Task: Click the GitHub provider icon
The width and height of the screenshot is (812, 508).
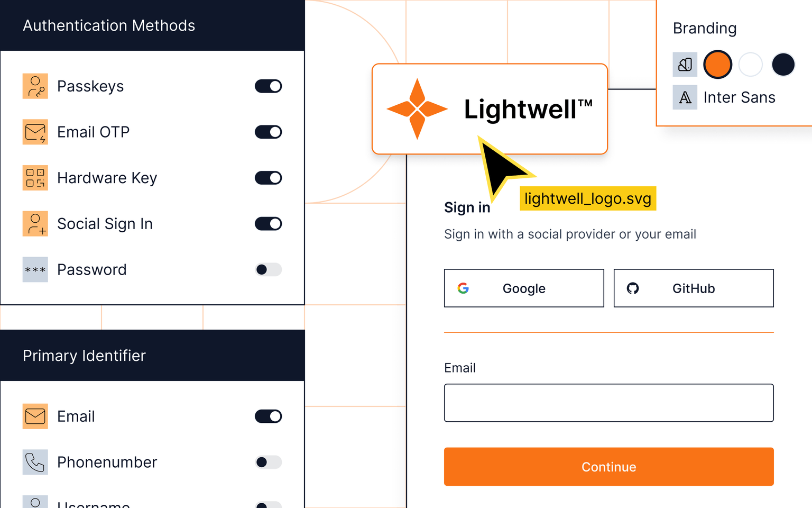Action: pyautogui.click(x=633, y=288)
